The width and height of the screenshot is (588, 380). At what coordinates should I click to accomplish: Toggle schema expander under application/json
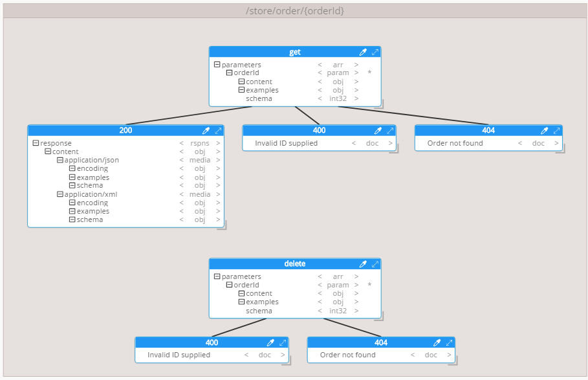pyautogui.click(x=72, y=185)
